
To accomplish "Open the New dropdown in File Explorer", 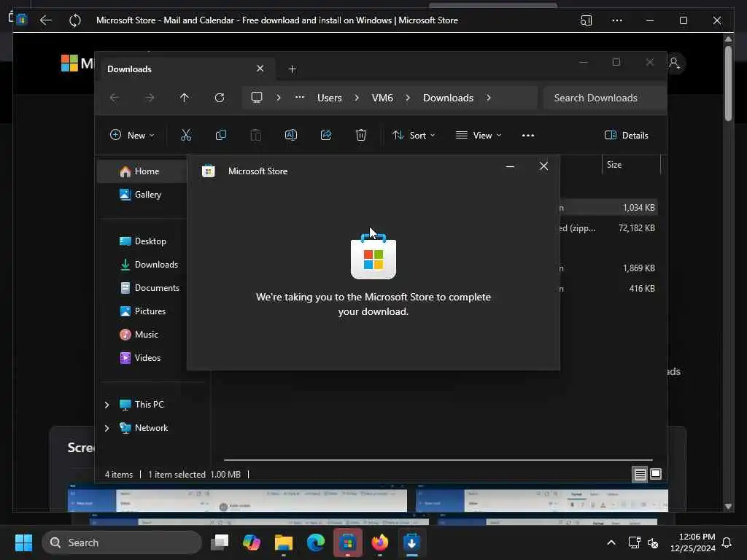I will pos(132,135).
